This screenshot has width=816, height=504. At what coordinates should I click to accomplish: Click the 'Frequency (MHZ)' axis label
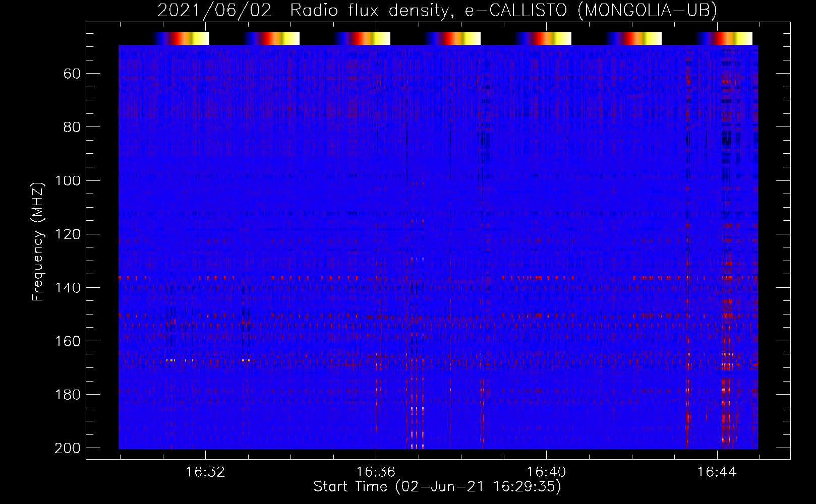tap(38, 241)
